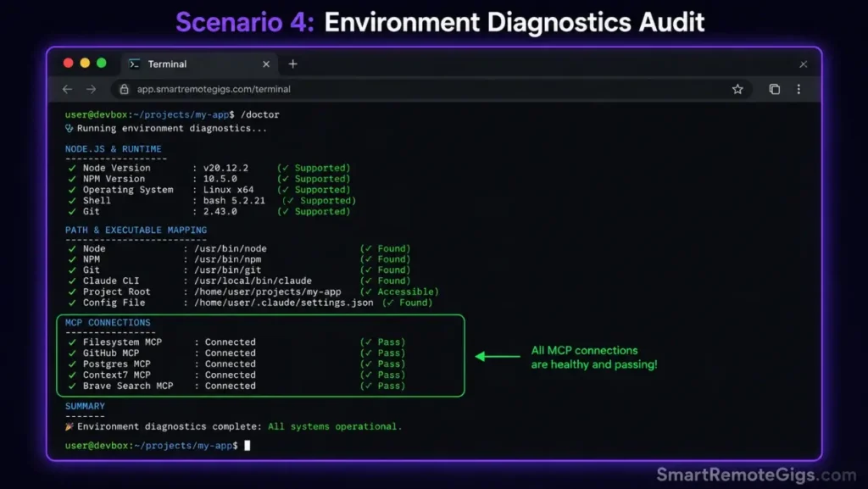Click the '/usr/local/bin/claude' path
The image size is (868, 489).
[253, 281]
